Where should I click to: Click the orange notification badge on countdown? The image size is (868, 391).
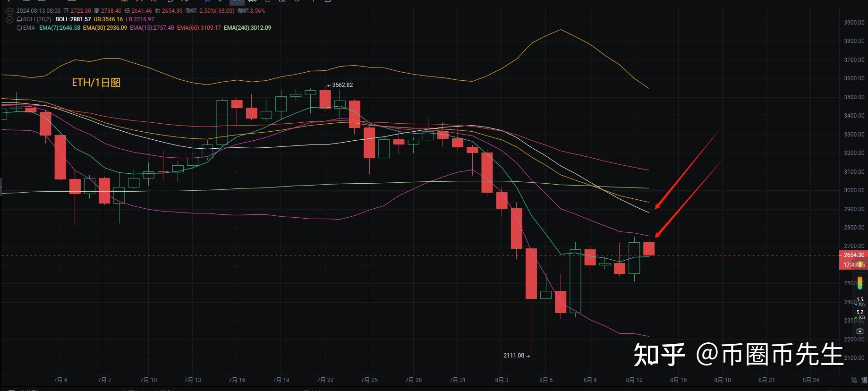coord(860,265)
